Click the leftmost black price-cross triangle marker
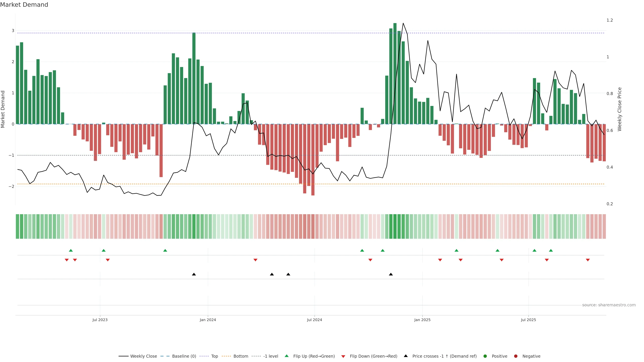This screenshot has height=362, width=644. (194, 274)
